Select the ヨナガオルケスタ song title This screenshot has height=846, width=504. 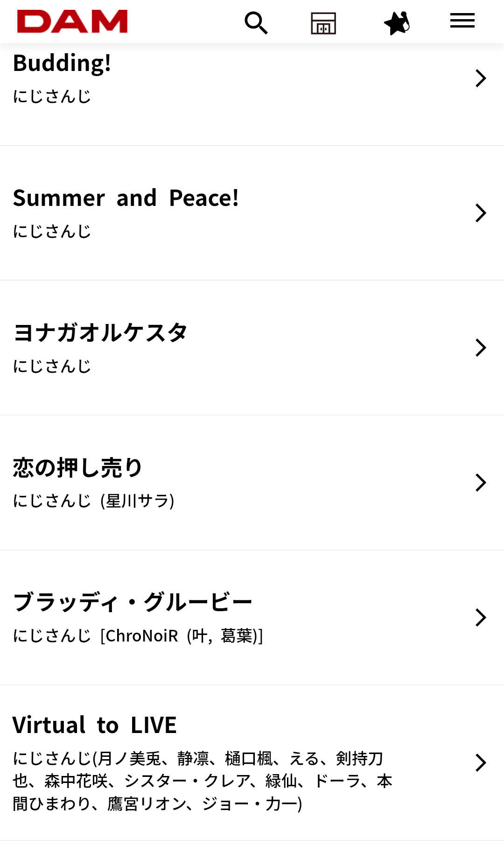click(100, 333)
